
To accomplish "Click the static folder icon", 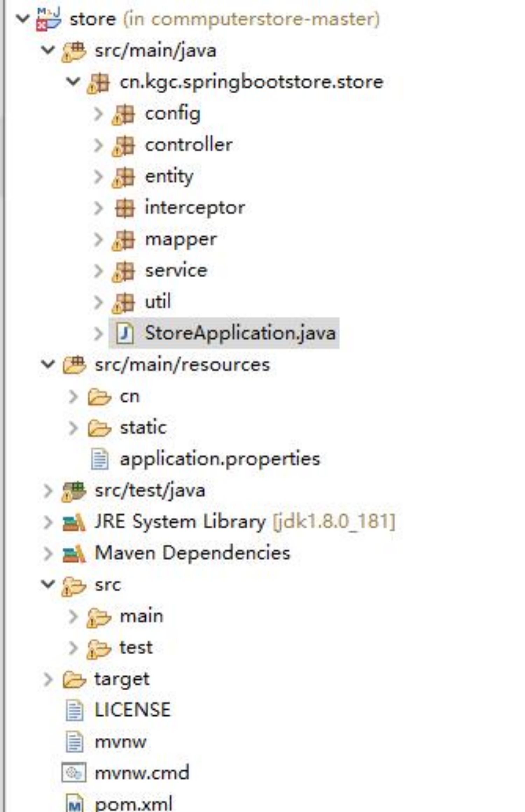I will (99, 428).
